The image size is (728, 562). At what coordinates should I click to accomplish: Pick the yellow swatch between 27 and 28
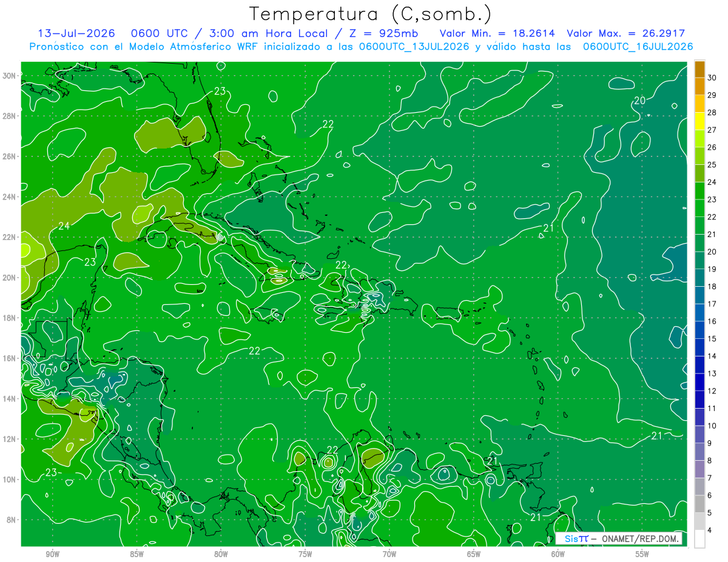point(699,121)
